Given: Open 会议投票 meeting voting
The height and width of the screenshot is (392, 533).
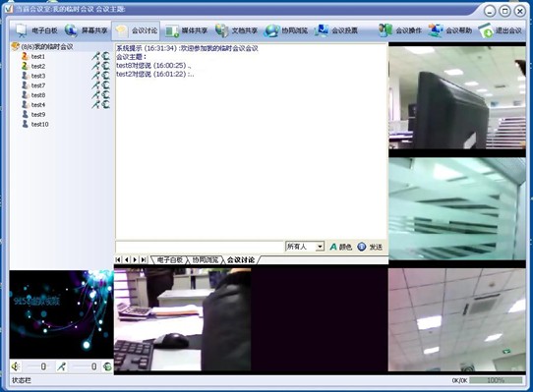Looking at the screenshot, I should pos(336,30).
